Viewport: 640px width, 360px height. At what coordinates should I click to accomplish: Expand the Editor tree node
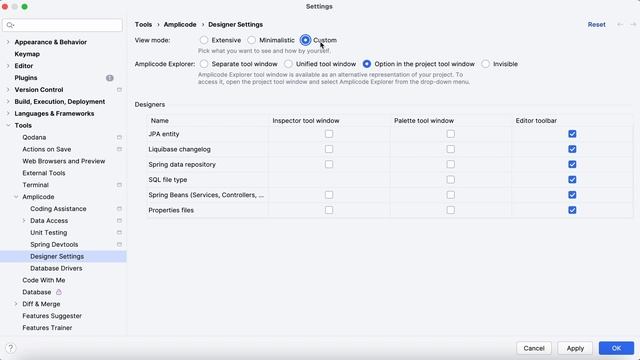tap(8, 66)
